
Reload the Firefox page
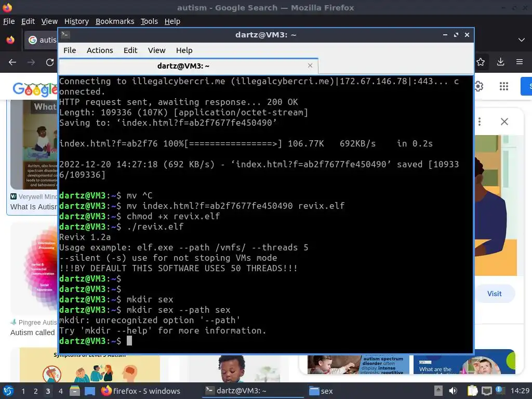(50, 62)
